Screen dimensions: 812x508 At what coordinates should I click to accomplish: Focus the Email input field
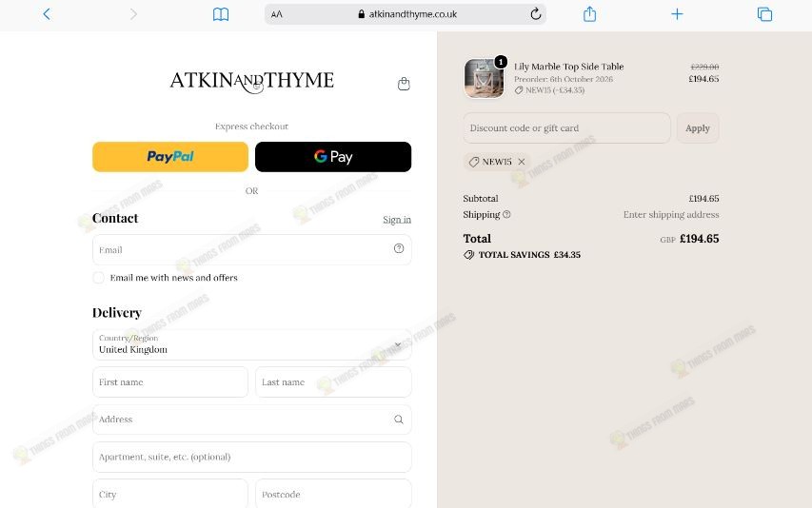[251, 250]
